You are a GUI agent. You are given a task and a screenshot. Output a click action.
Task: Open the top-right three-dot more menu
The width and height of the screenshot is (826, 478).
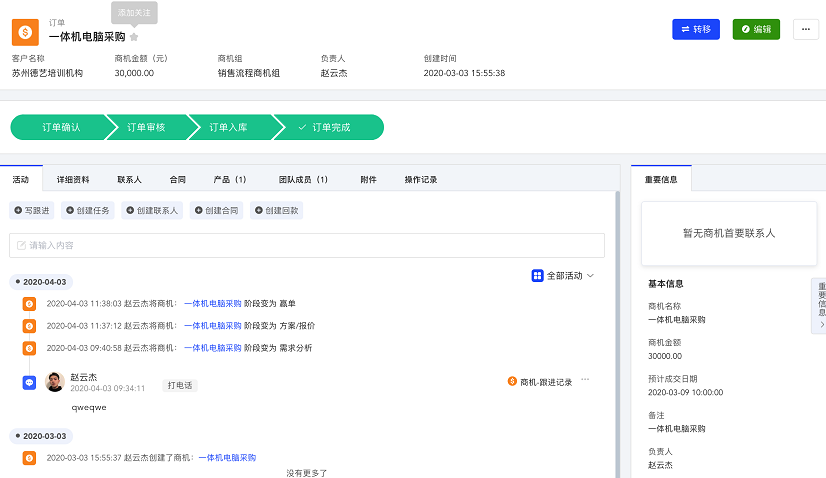click(806, 29)
